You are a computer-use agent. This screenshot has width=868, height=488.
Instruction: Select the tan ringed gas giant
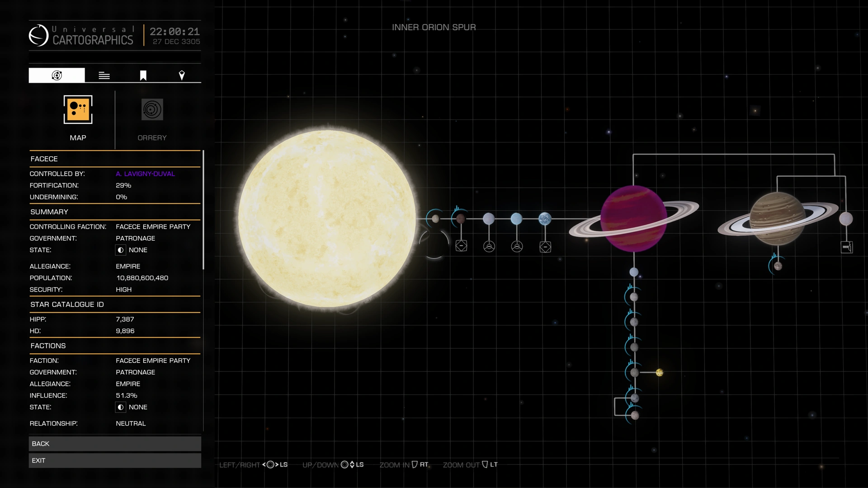click(777, 219)
